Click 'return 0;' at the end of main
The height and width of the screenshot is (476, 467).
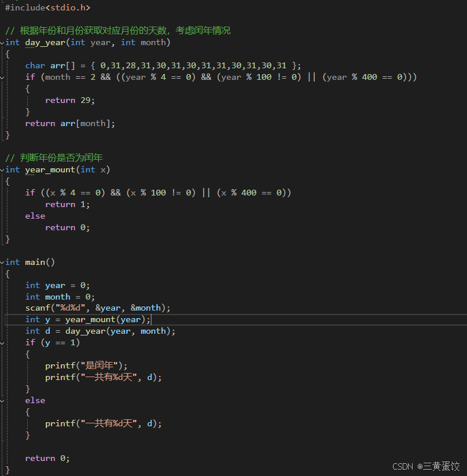47,459
